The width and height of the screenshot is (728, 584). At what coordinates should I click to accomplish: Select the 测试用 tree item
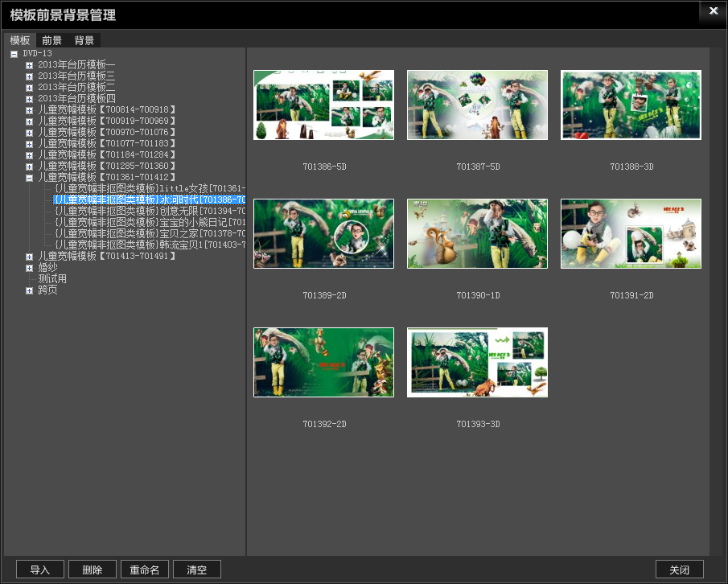[x=52, y=279]
